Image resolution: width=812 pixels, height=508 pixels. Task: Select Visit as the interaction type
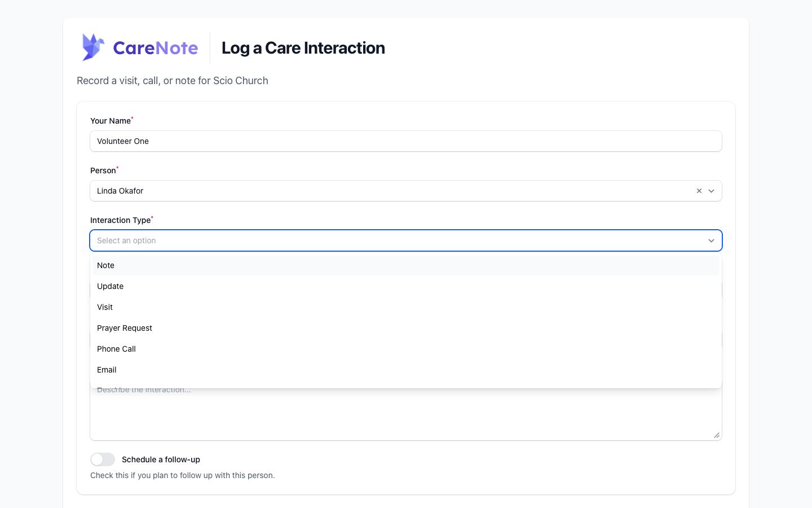406,307
